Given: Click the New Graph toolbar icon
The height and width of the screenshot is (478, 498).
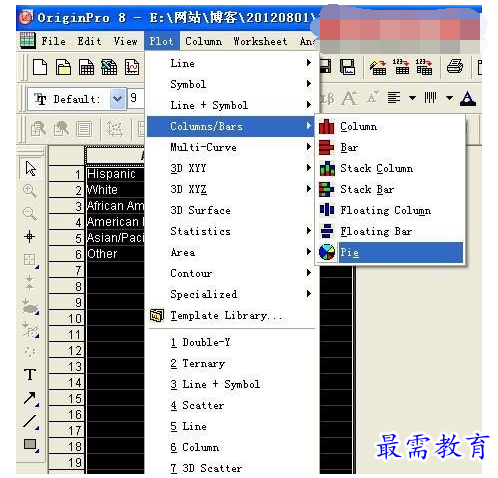Looking at the screenshot, I should 132,67.
